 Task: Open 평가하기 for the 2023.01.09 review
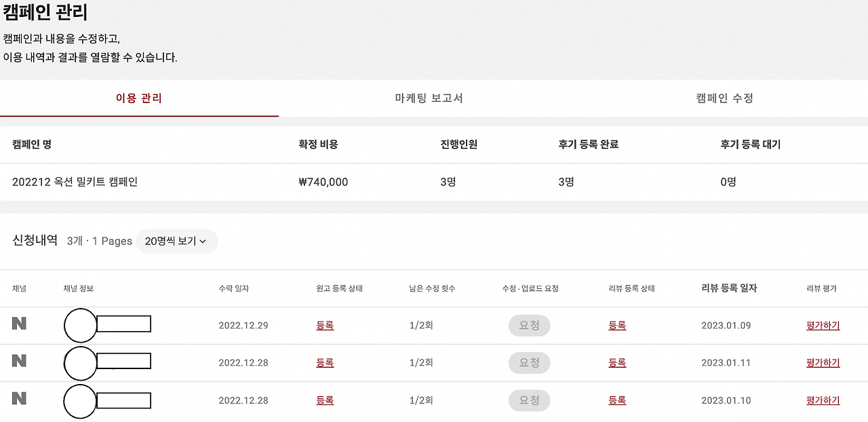pyautogui.click(x=823, y=325)
